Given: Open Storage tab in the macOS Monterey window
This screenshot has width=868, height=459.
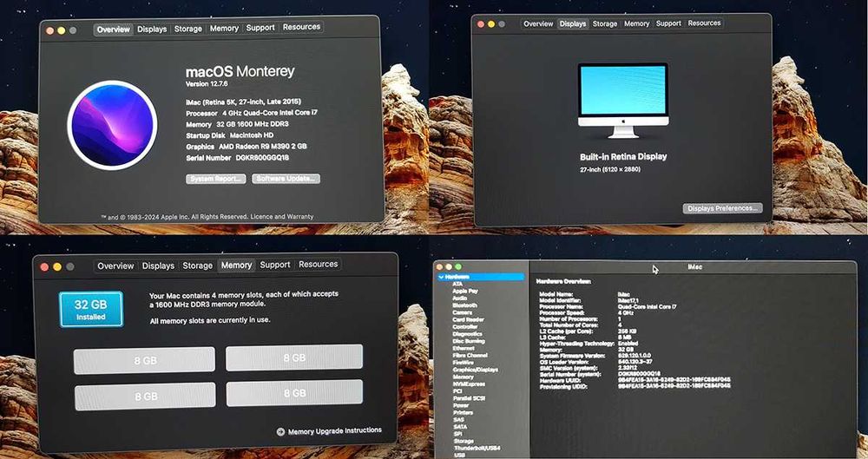Looking at the screenshot, I should pos(188,29).
